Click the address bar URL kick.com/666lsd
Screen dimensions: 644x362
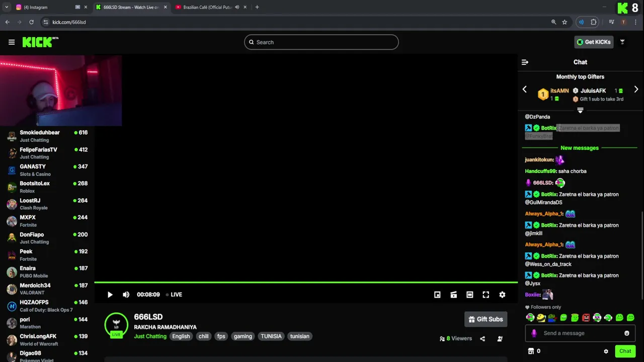pos(69,22)
